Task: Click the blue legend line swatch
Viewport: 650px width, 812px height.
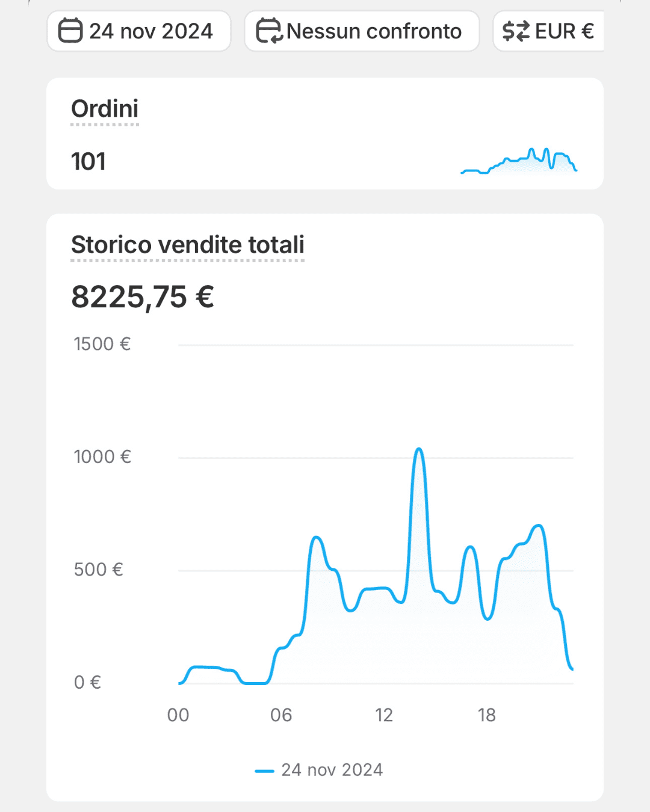Action: tap(265, 770)
